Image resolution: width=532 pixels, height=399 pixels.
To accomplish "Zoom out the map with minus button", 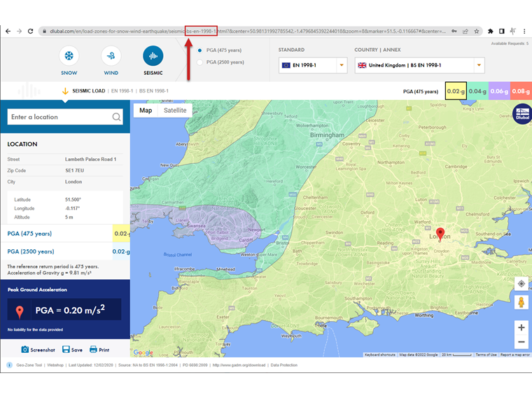I will (x=521, y=342).
